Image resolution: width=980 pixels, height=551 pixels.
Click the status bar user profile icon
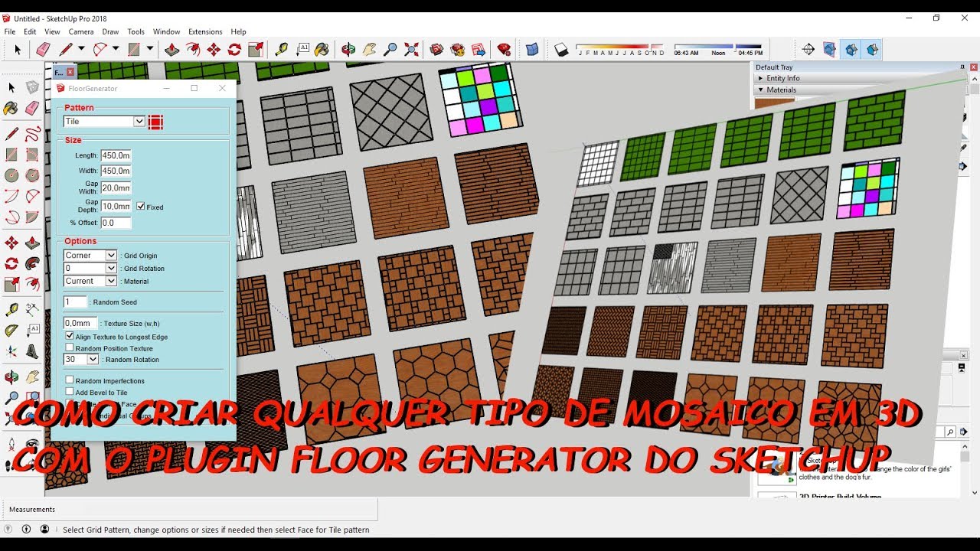tap(44, 529)
